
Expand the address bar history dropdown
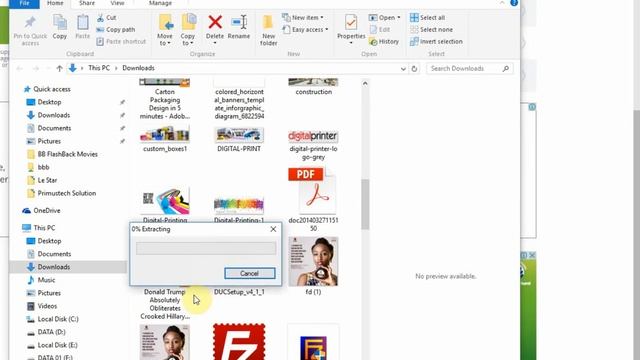[x=403, y=69]
